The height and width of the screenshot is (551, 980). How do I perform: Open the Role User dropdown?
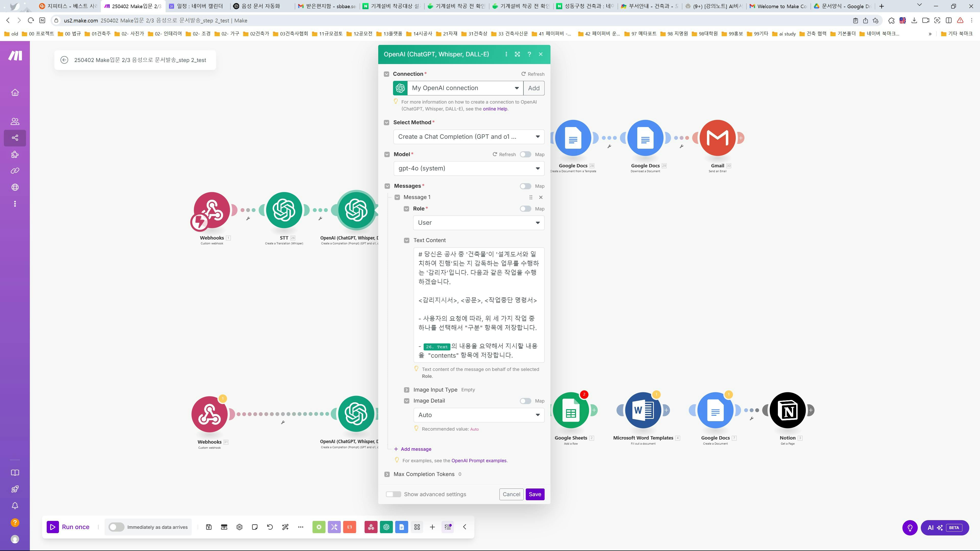tap(479, 223)
